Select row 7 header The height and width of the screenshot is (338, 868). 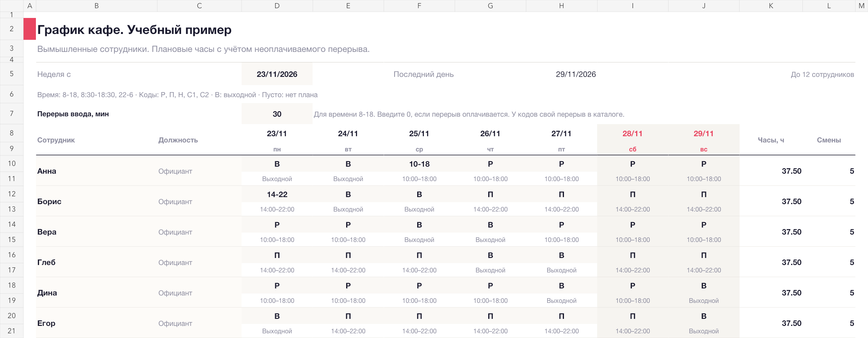coord(12,114)
